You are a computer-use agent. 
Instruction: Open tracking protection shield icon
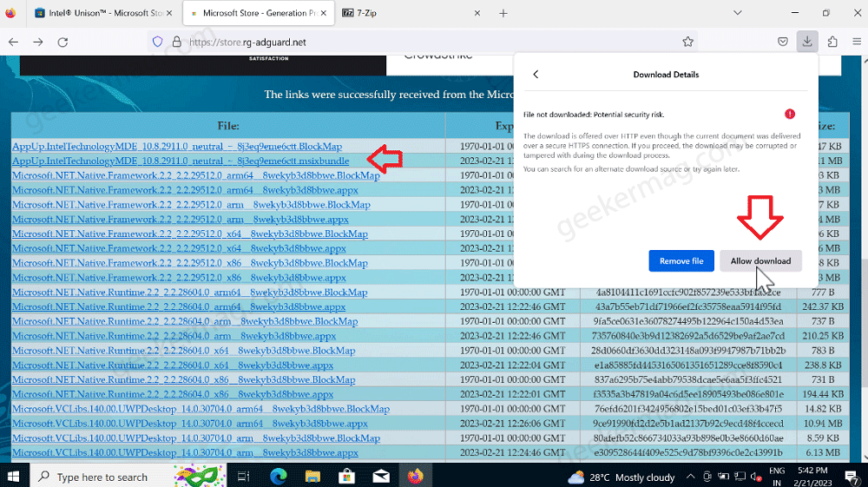tap(158, 42)
